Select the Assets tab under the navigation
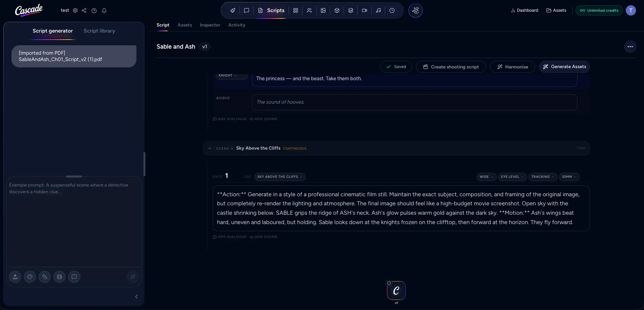 (185, 25)
